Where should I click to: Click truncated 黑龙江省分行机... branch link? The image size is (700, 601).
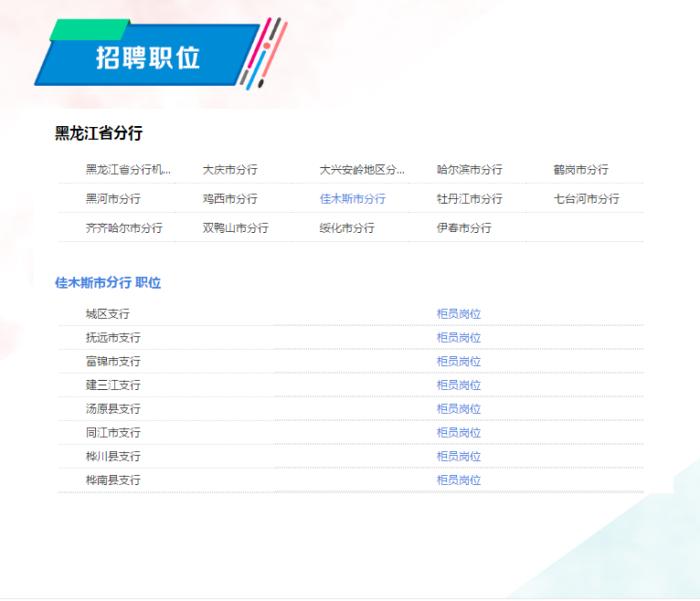click(x=128, y=170)
